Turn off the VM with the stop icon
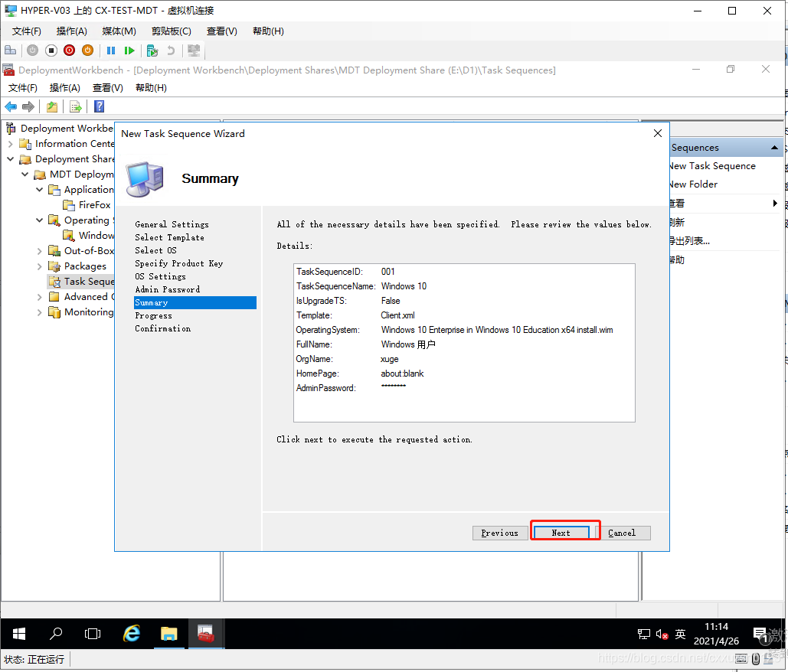This screenshot has height=672, width=788. 51,51
